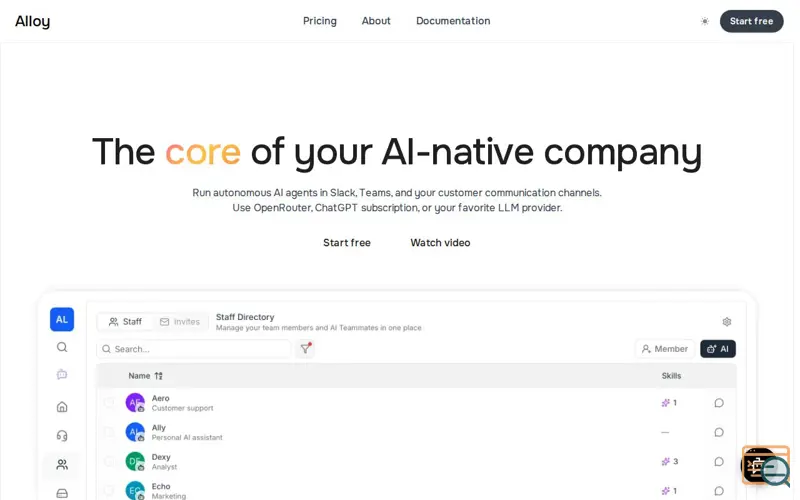Open the headset support sidebar icon

coord(62,436)
